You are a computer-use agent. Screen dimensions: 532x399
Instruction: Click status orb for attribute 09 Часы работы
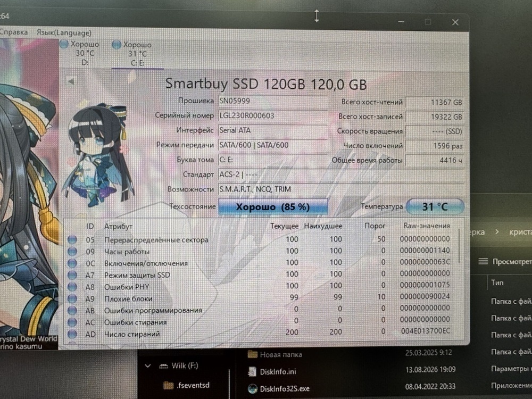[x=72, y=252]
